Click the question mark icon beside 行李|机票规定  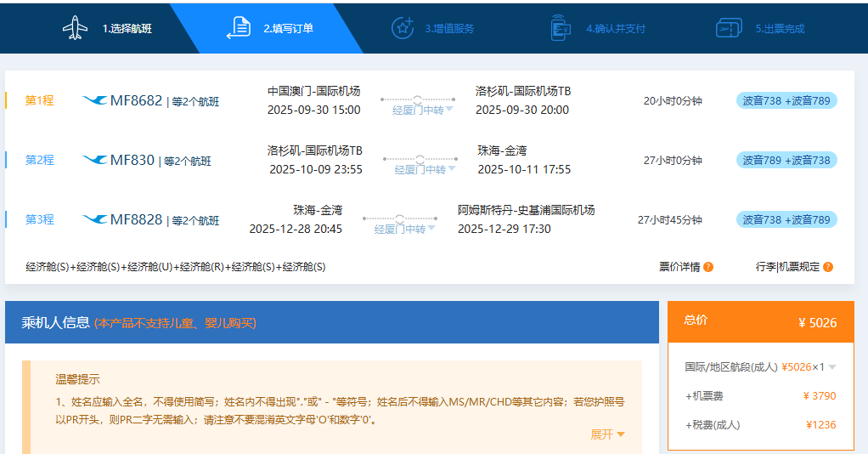[x=828, y=267]
